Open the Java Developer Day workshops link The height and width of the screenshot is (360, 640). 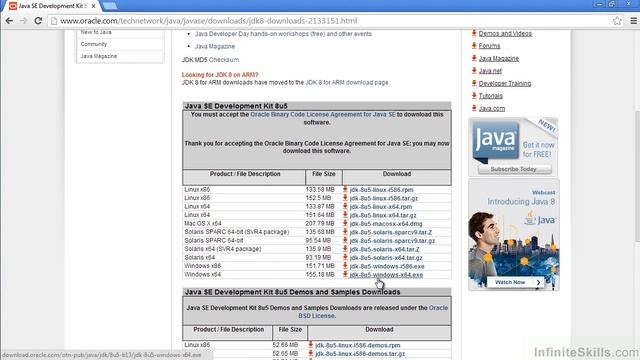pyautogui.click(x=283, y=34)
